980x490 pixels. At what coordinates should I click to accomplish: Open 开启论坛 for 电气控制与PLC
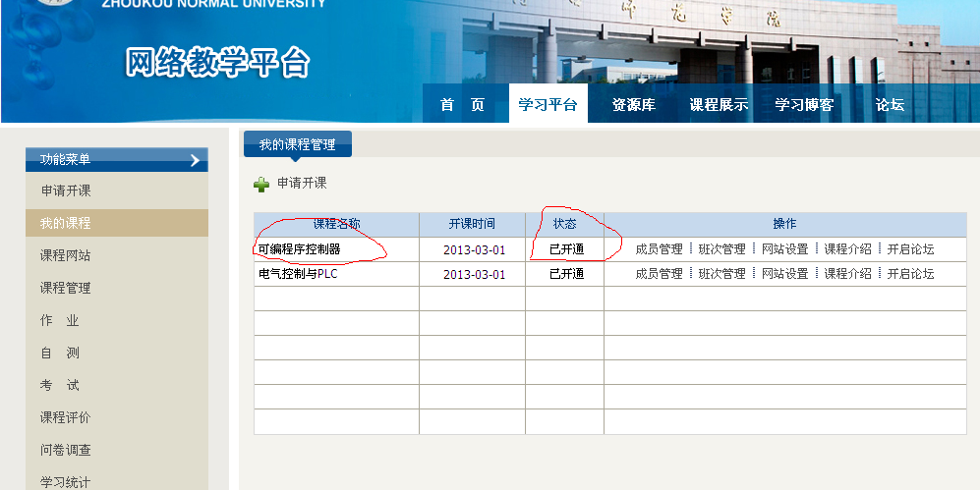(x=910, y=274)
